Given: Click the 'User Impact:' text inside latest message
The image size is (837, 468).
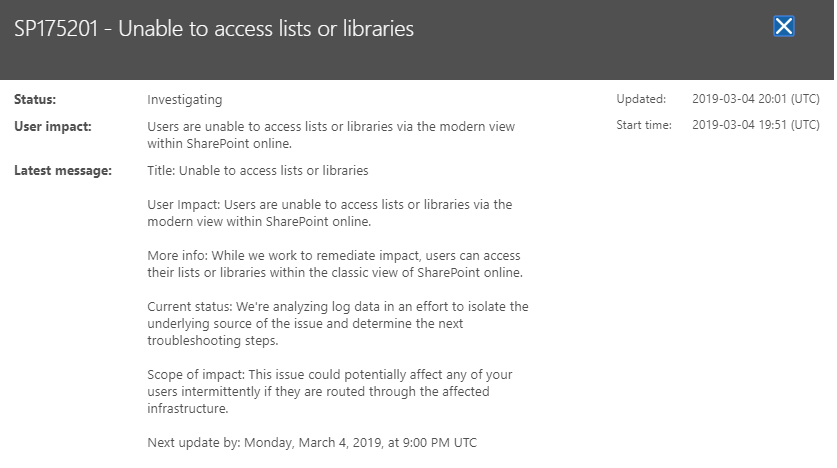Looking at the screenshot, I should [x=184, y=205].
